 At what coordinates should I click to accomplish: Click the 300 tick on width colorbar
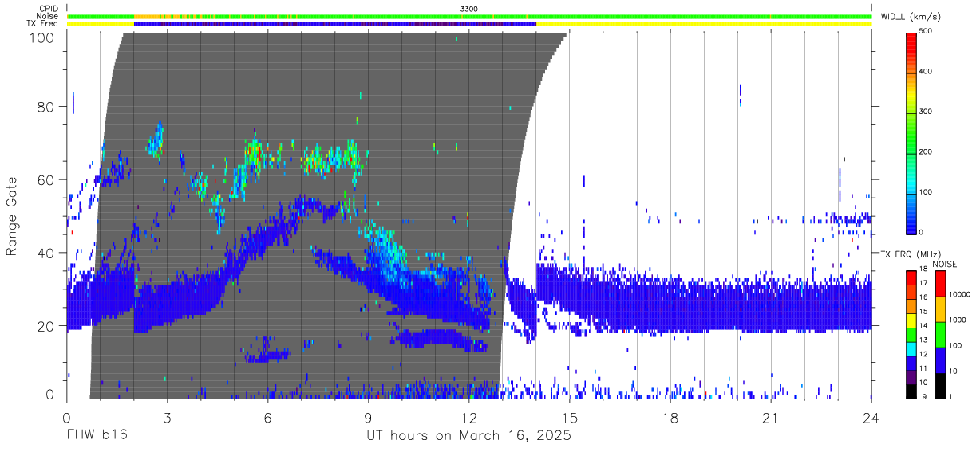point(925,112)
